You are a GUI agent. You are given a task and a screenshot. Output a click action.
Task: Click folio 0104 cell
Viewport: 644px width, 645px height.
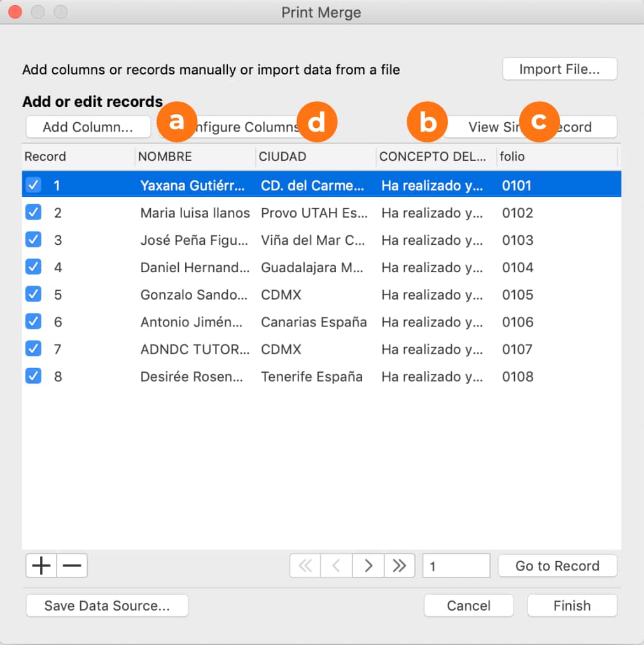517,267
